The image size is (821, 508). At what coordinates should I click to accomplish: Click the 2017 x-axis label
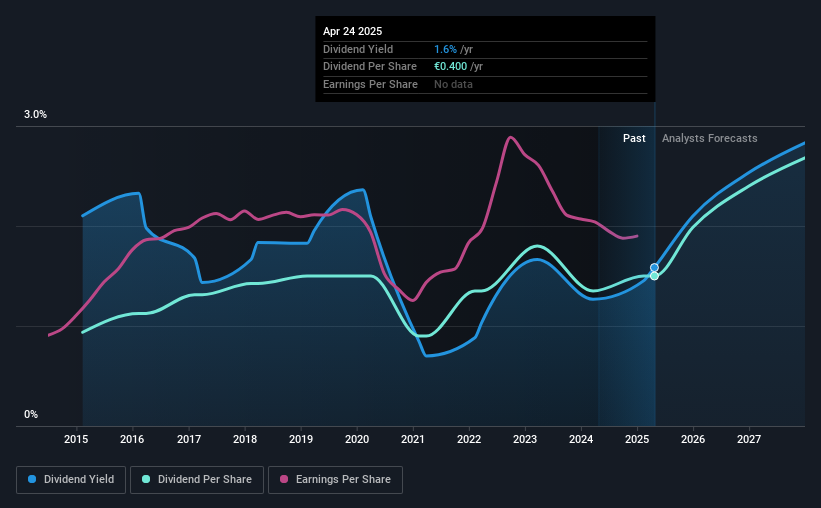188,439
